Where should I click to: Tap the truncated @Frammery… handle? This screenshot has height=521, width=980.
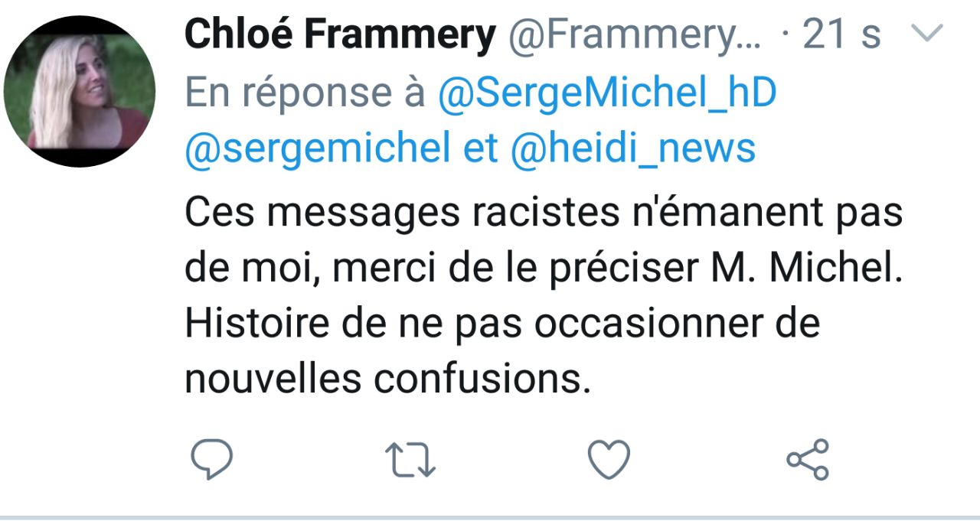click(635, 35)
